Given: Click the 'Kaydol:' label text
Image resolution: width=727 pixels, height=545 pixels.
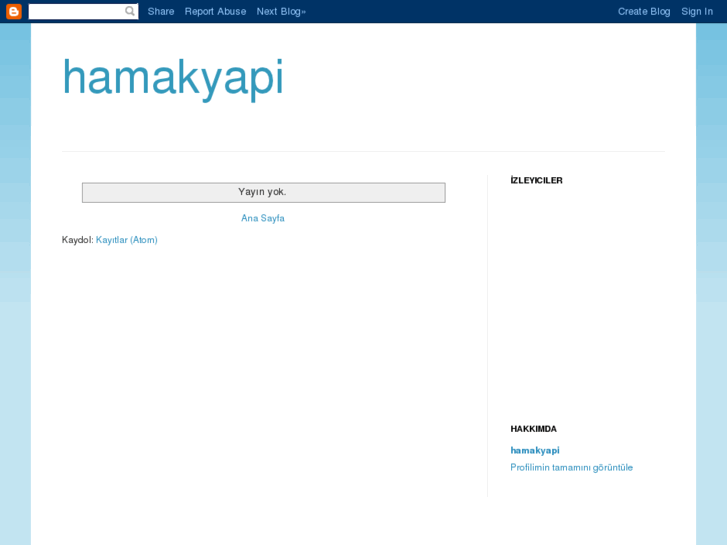Looking at the screenshot, I should [x=77, y=240].
